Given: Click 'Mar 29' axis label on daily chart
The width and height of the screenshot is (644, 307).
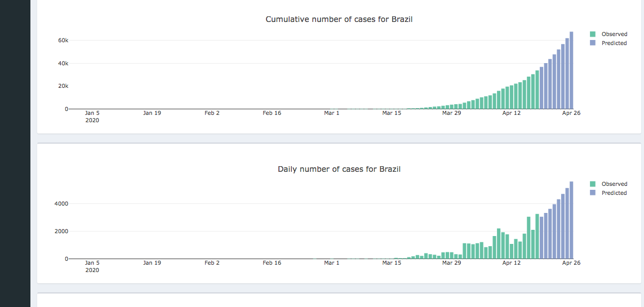Looking at the screenshot, I should 451,263.
